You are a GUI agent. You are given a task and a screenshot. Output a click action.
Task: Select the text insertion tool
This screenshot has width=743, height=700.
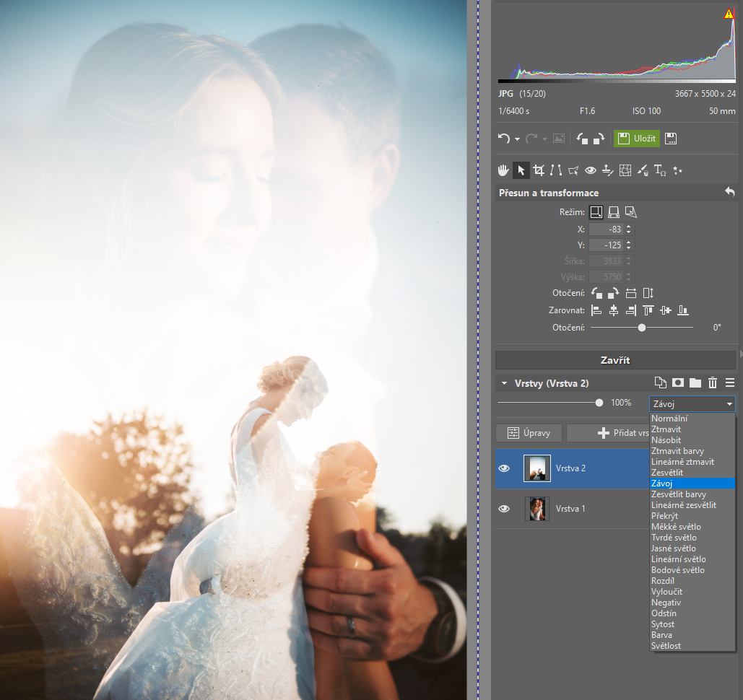click(659, 170)
